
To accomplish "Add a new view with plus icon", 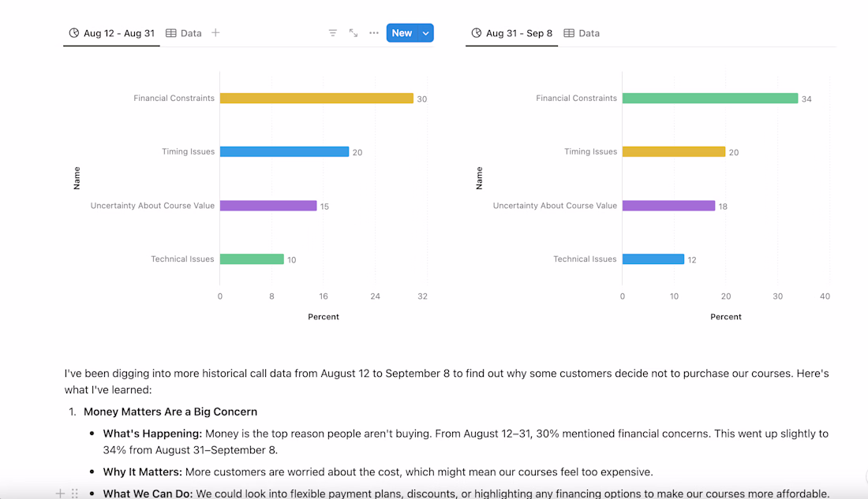I will (x=215, y=33).
